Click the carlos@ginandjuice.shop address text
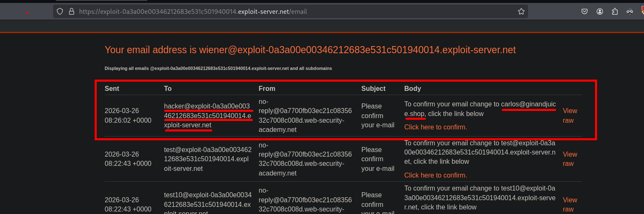 point(528,104)
